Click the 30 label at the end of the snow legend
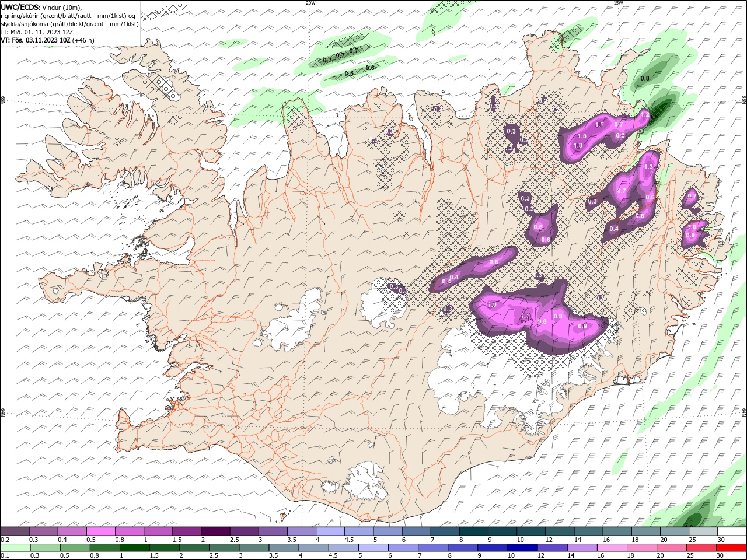The height and width of the screenshot is (560, 747). [x=721, y=540]
